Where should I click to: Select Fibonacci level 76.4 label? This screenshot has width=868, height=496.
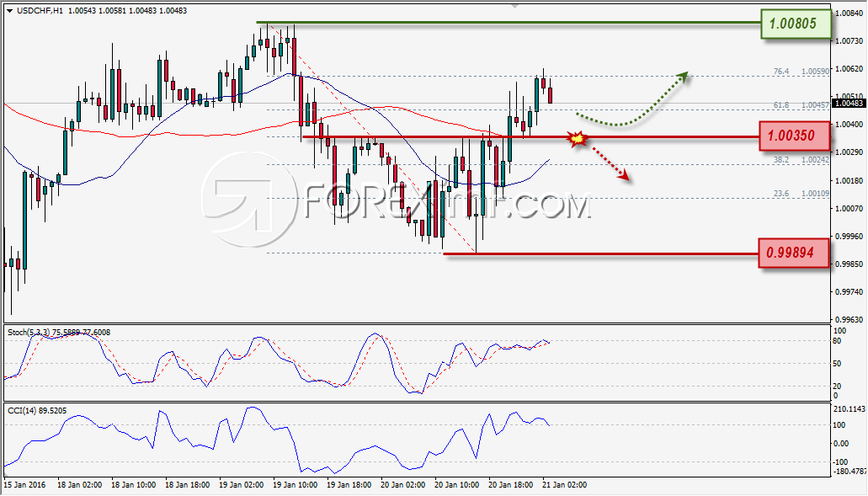coord(781,72)
